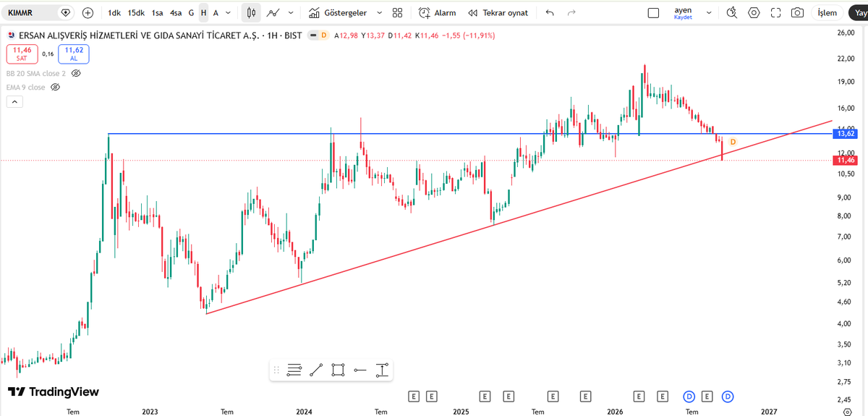Choose the H weekly timeframe
This screenshot has height=416, width=868.
[x=203, y=12]
